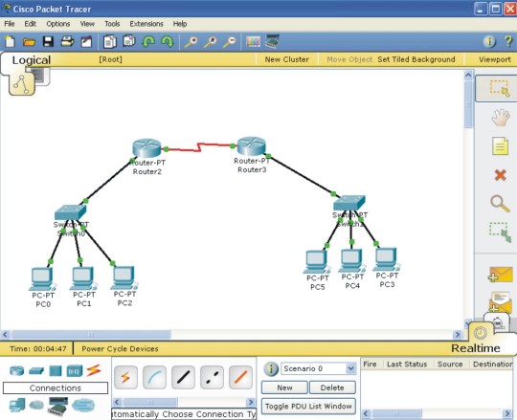517x420 pixels.
Task: Click the New scenario button
Action: 284,387
